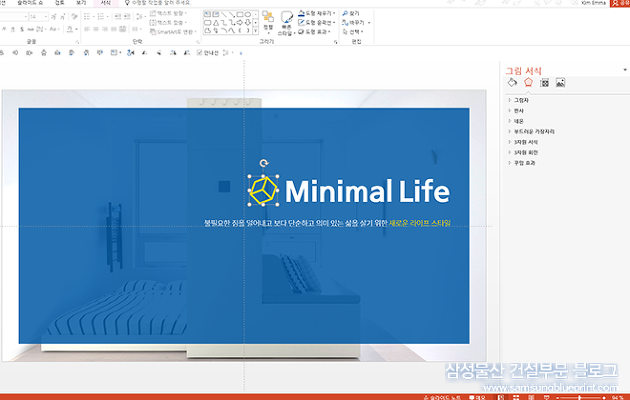The width and height of the screenshot is (630, 400).
Task: Click the Minimal Life title text
Action: click(x=367, y=191)
